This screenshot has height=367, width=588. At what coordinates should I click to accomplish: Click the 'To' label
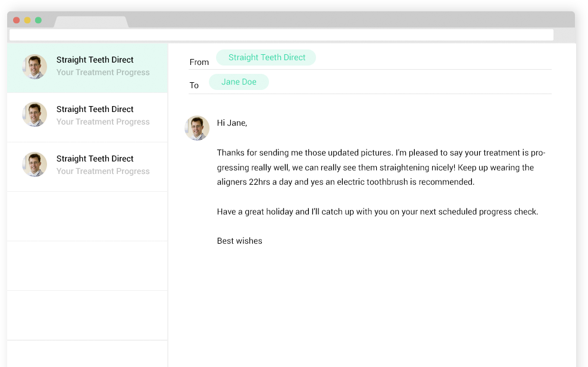click(194, 86)
